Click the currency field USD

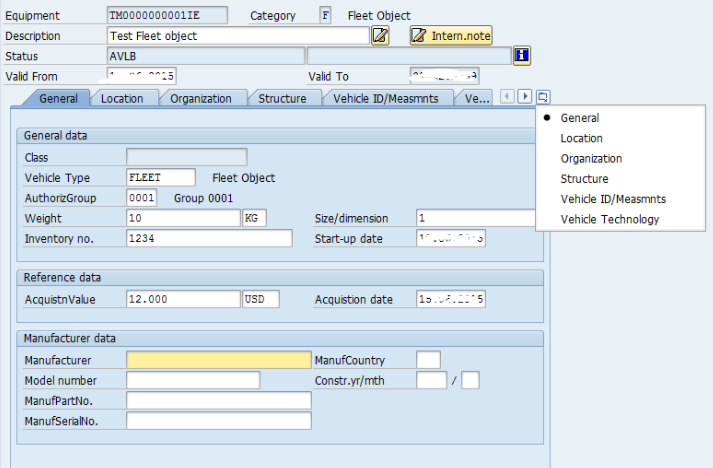pos(261,299)
